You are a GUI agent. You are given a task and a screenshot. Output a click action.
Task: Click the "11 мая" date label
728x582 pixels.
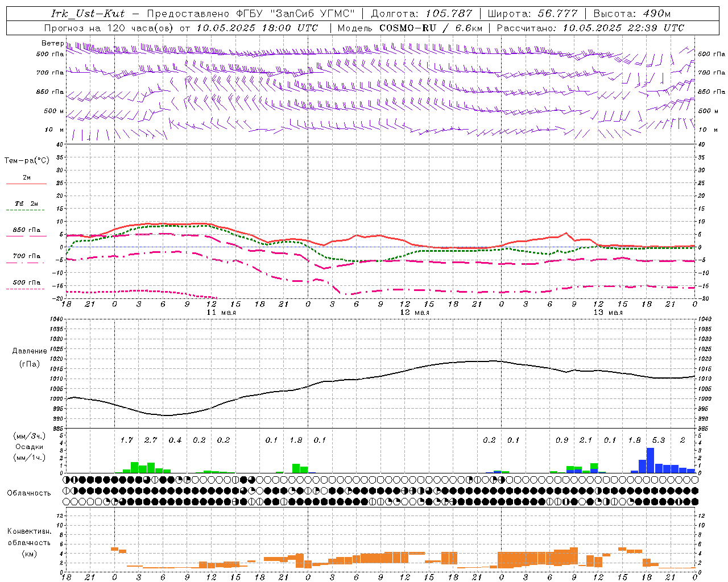pyautogui.click(x=221, y=313)
